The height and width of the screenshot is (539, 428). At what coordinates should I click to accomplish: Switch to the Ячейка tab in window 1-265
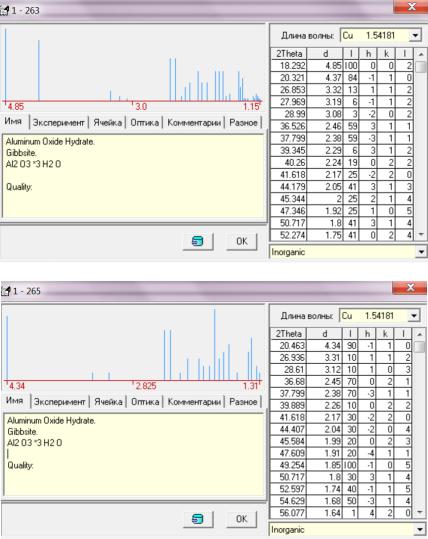pos(108,402)
